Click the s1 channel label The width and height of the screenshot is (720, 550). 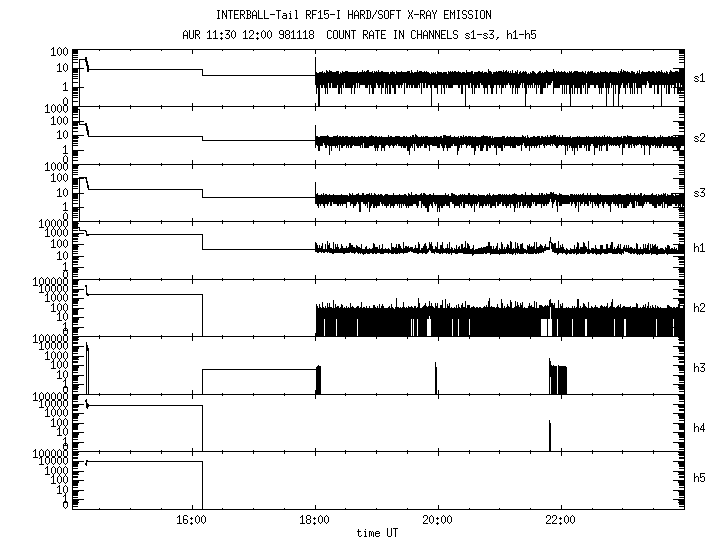(x=699, y=78)
